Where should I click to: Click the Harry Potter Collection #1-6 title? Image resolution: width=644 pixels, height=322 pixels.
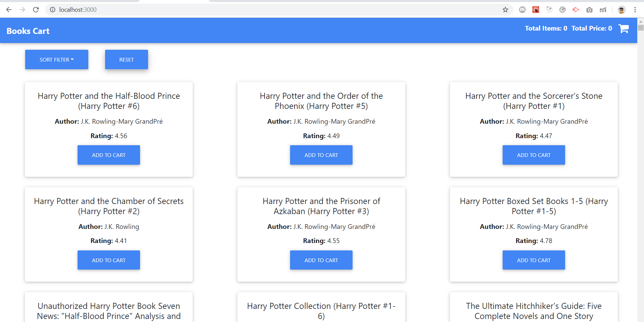(321, 311)
